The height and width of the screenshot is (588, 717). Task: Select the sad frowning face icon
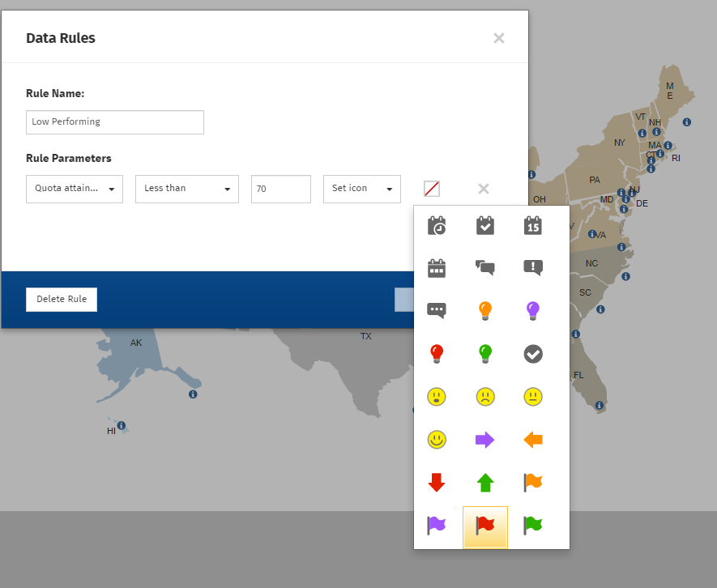(484, 397)
